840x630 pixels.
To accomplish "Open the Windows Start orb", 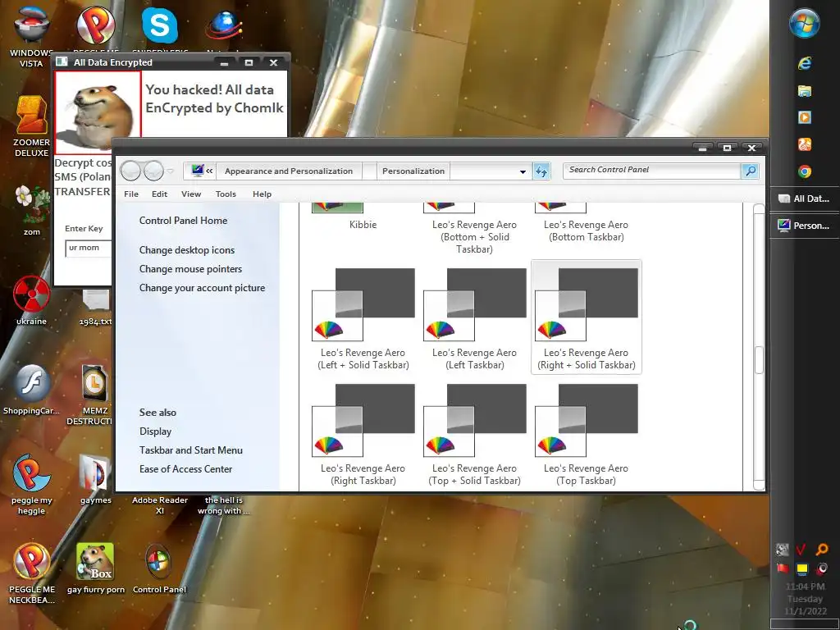I will point(805,24).
